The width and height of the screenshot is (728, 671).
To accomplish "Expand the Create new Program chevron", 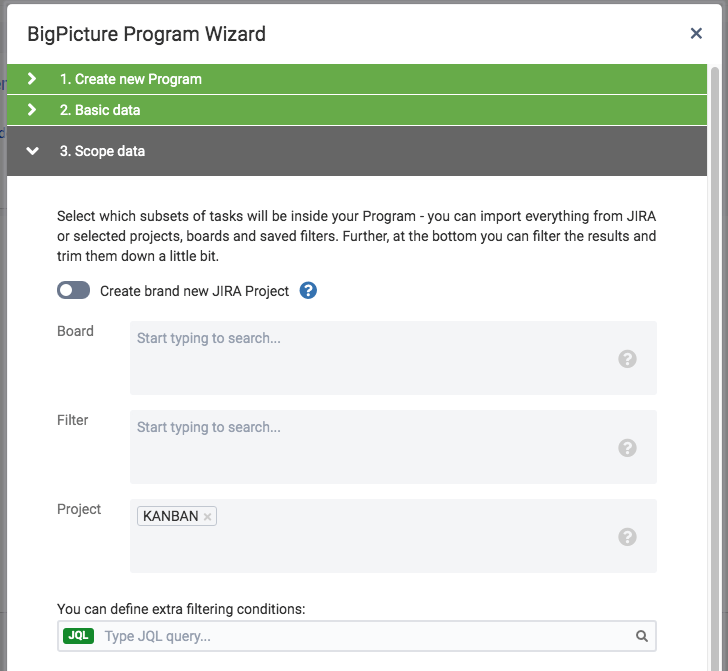I will pos(32,79).
